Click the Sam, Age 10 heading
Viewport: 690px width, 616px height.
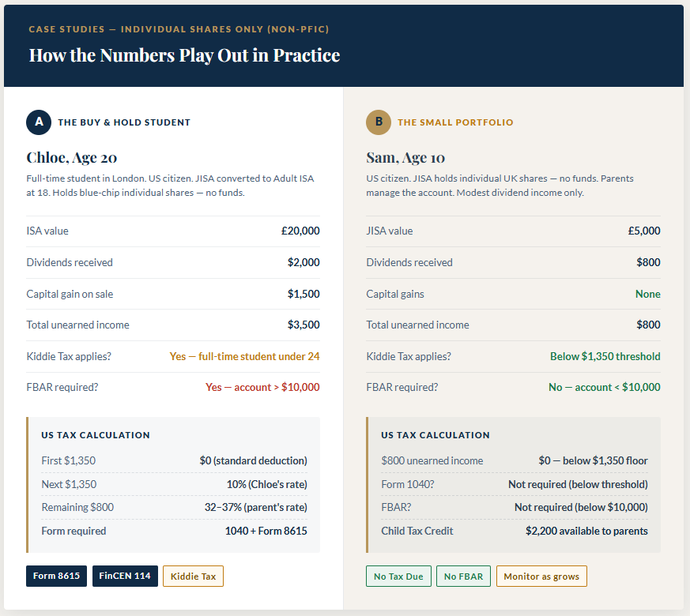tap(405, 157)
